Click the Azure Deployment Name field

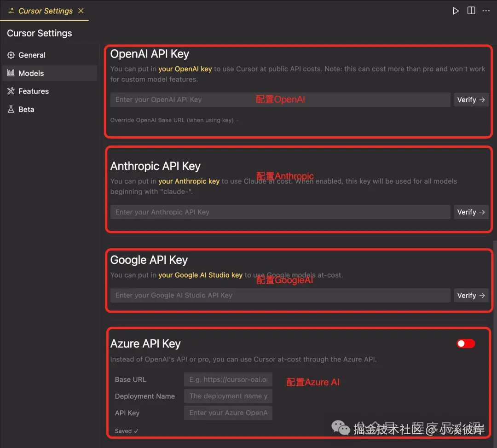228,396
